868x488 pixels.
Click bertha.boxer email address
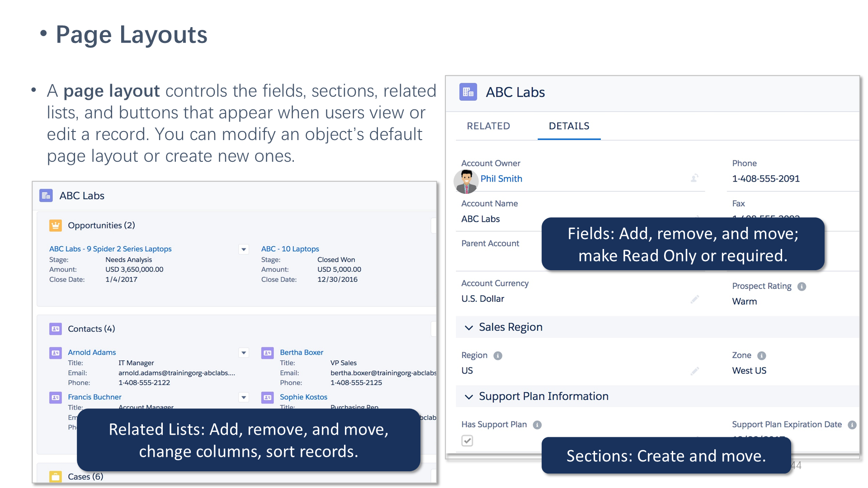point(383,373)
